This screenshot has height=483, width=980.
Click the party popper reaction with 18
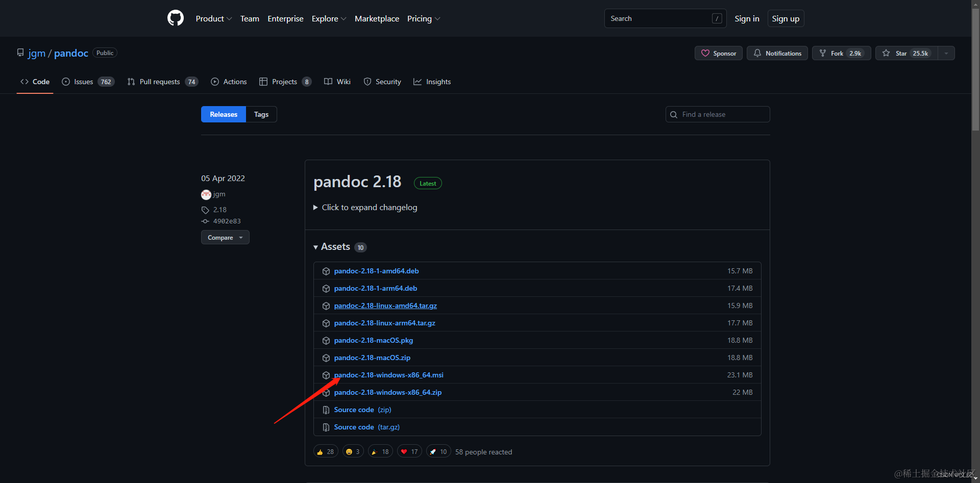tap(380, 452)
